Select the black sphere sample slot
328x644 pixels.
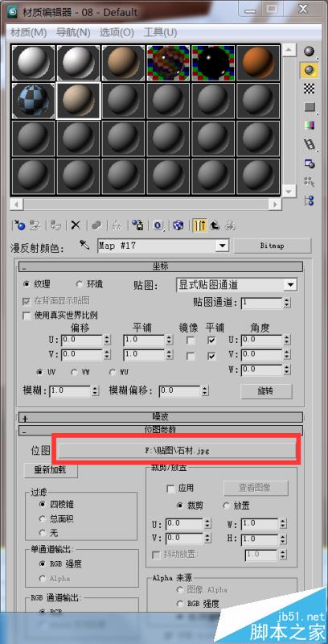213,63
